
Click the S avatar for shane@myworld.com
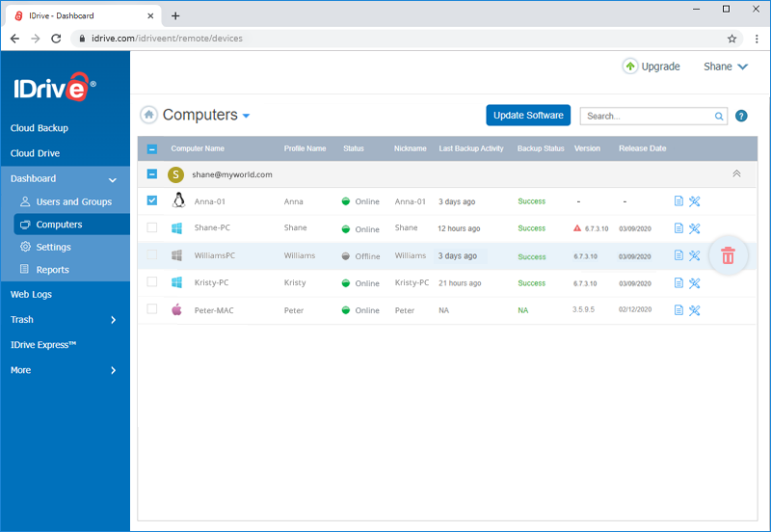click(x=175, y=174)
